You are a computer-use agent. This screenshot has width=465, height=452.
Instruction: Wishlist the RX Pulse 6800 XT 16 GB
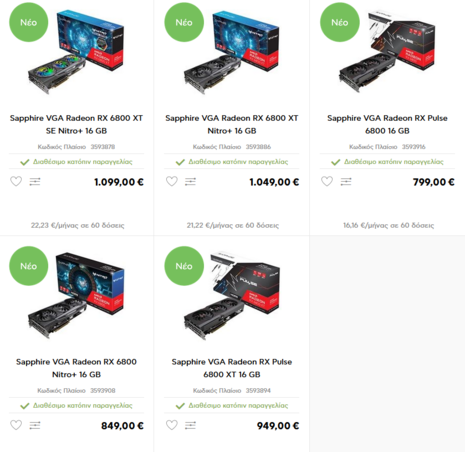coord(172,425)
